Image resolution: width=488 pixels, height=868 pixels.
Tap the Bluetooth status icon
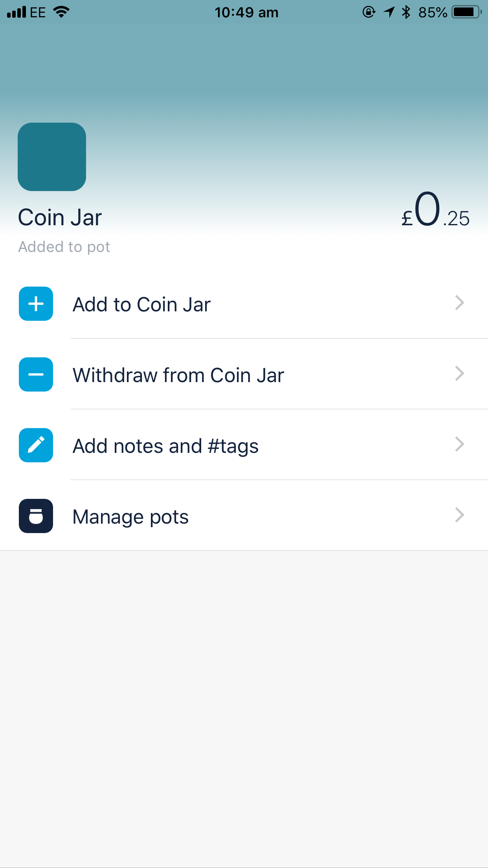pyautogui.click(x=406, y=12)
